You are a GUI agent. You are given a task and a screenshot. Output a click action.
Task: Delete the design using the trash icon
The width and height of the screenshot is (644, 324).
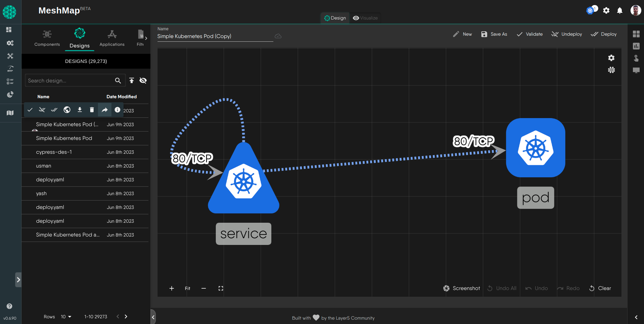[x=92, y=110]
